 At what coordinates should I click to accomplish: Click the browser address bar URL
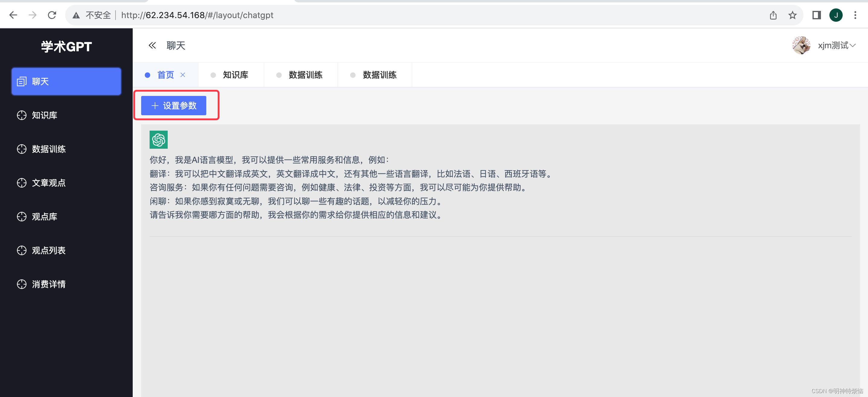pyautogui.click(x=197, y=15)
